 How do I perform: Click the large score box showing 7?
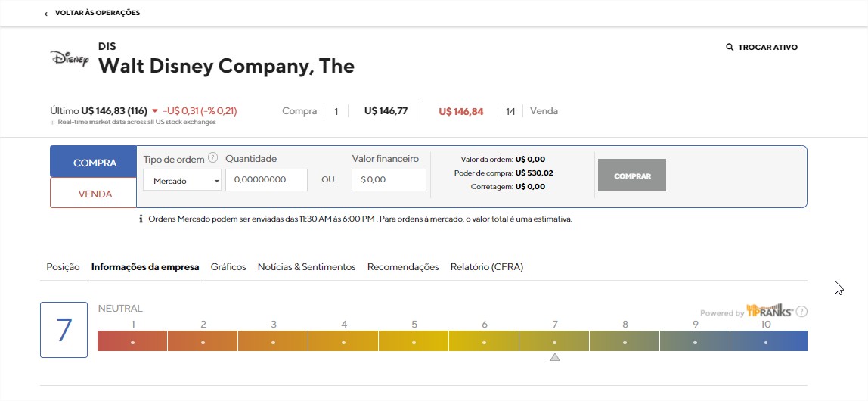coord(64,330)
